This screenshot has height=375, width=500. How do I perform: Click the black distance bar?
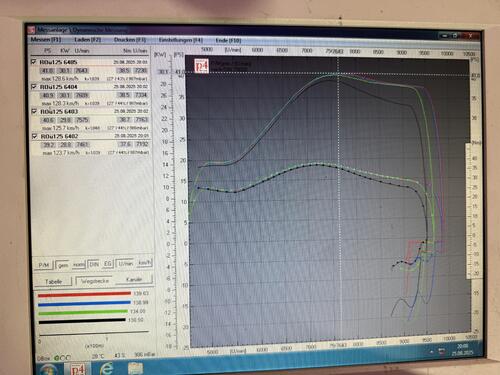pos(82,321)
